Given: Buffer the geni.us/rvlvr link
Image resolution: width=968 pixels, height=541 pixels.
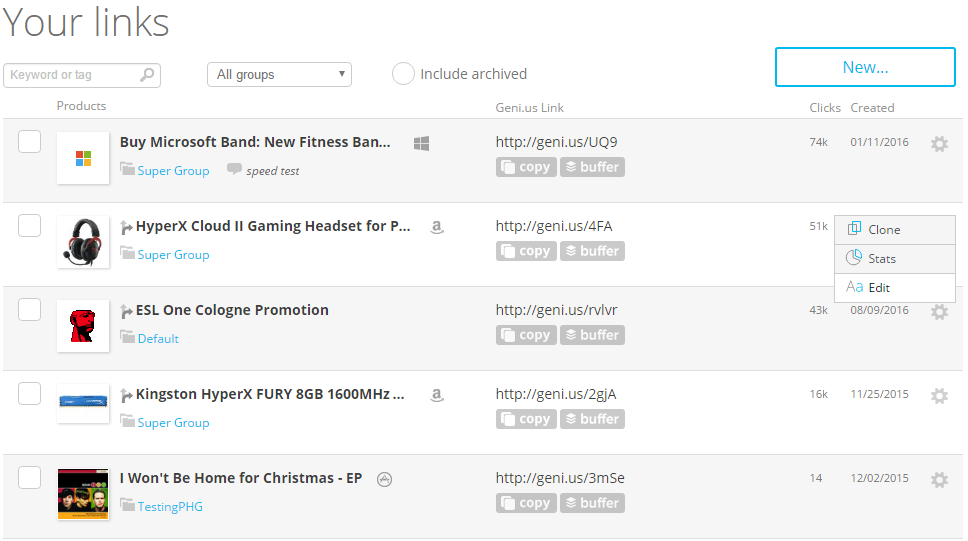Looking at the screenshot, I should pos(592,335).
